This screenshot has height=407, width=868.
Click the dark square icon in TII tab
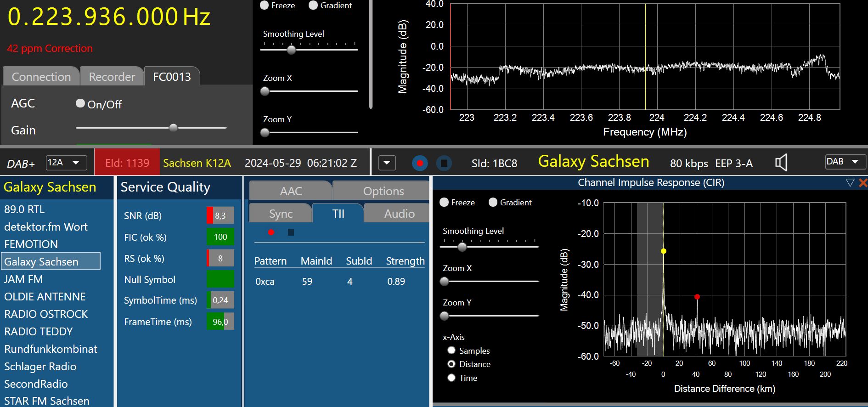click(x=291, y=232)
